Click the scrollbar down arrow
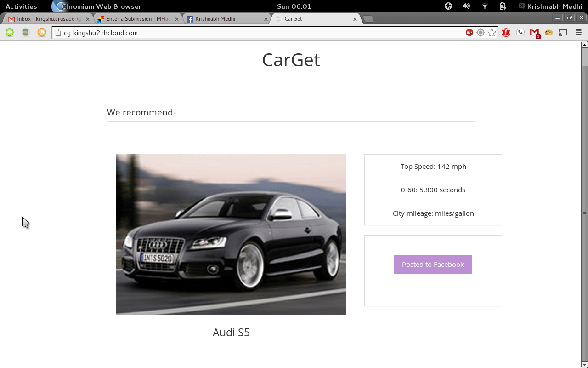The image size is (588, 368). point(584,365)
